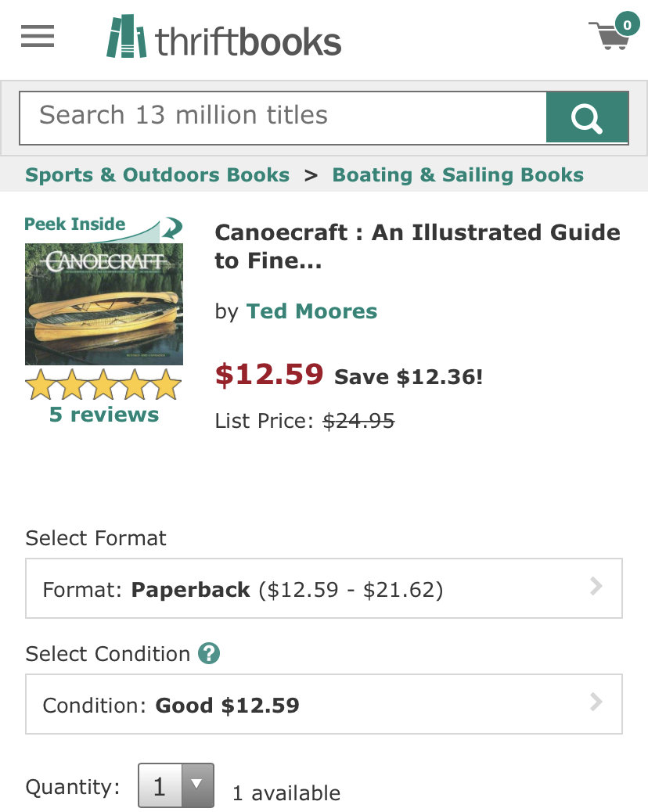The height and width of the screenshot is (812, 648).
Task: Open the Select Condition help question mark
Action: (x=209, y=653)
